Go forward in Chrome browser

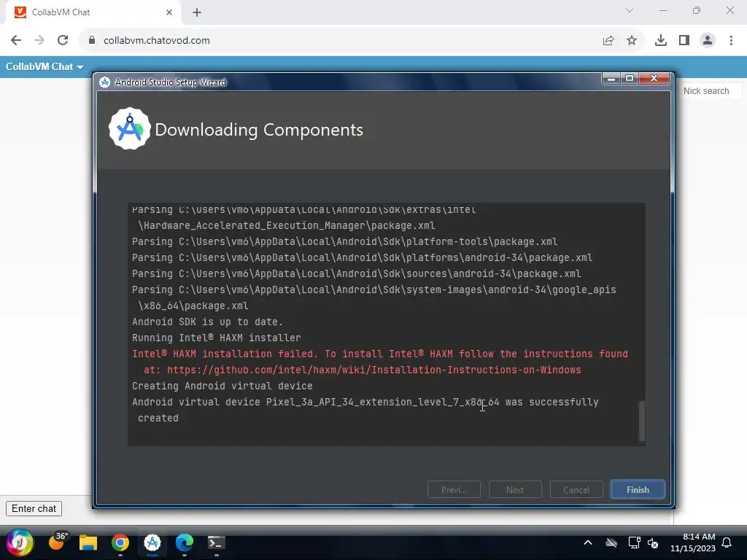tap(39, 41)
